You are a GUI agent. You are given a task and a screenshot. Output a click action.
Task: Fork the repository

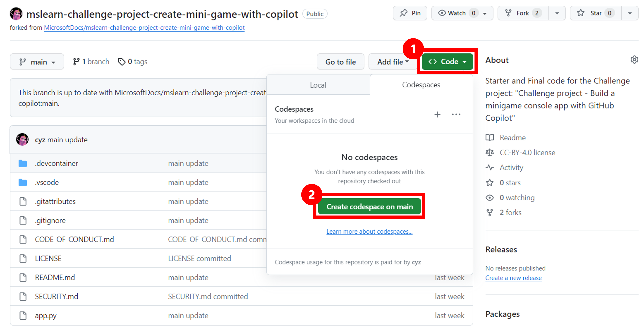pos(523,13)
